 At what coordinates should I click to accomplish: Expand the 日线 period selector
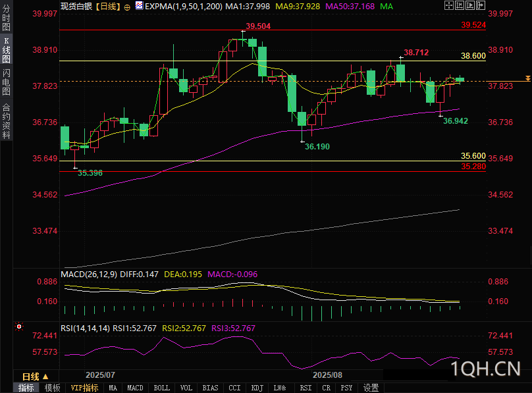[x=36, y=377]
